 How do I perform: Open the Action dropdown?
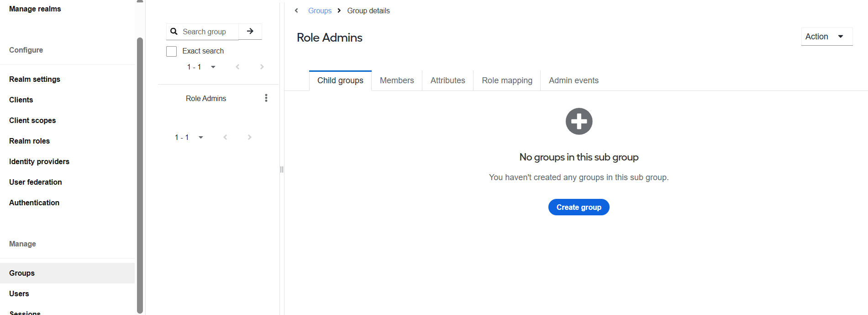827,37
